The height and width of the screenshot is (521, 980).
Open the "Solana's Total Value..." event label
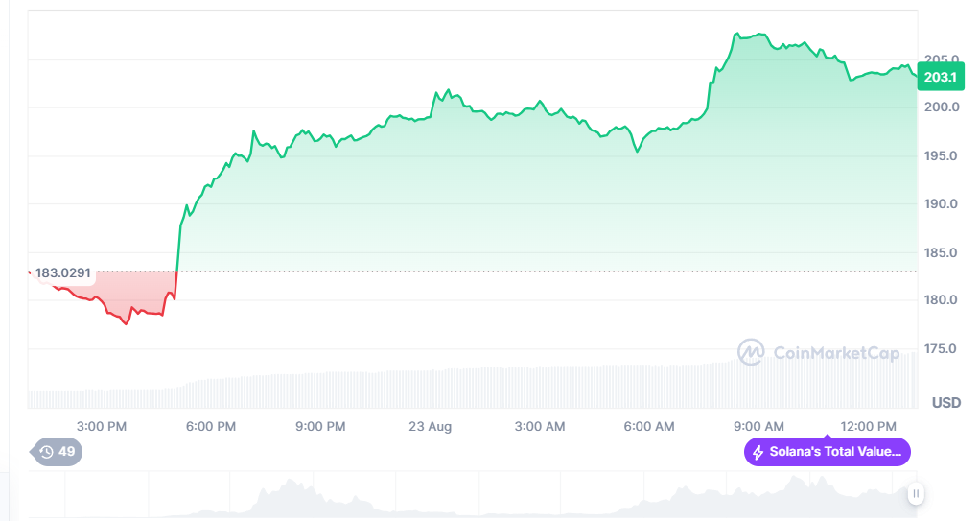834,452
